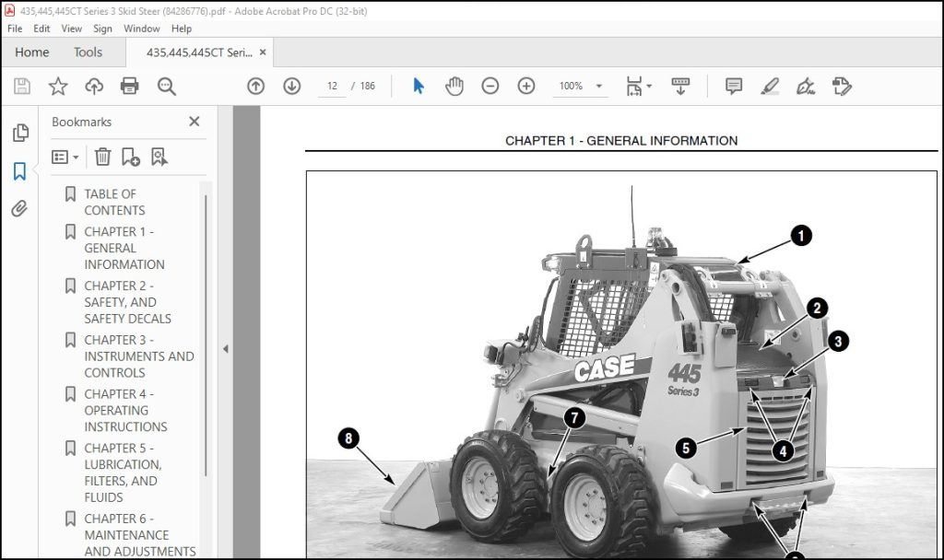
Task: Open the Page Thumbnails panel
Action: (20, 133)
